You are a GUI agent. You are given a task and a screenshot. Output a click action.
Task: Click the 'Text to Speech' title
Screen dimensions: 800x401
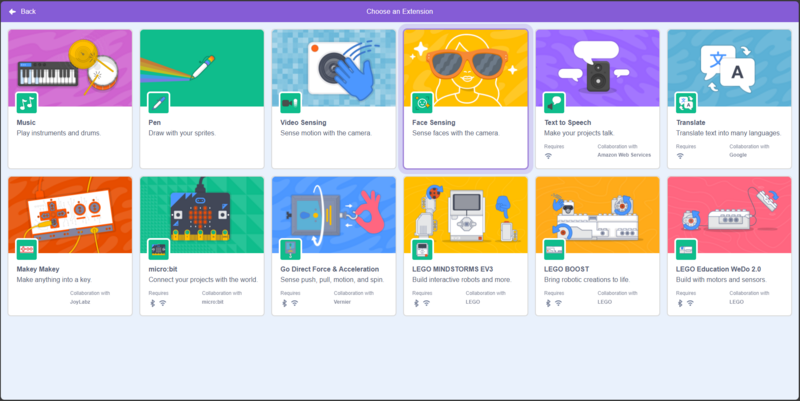(x=567, y=122)
